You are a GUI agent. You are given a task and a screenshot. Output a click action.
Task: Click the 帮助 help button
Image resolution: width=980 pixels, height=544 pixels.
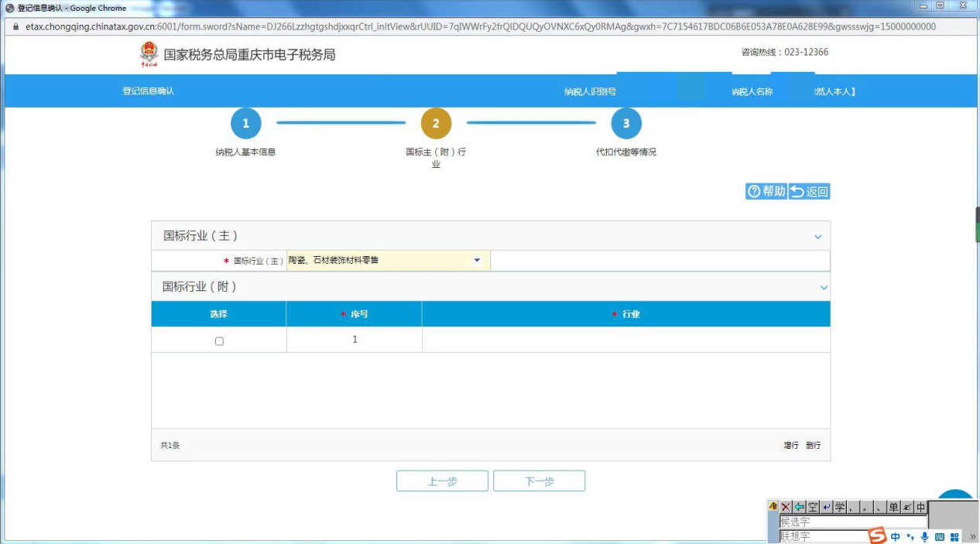pyautogui.click(x=766, y=191)
